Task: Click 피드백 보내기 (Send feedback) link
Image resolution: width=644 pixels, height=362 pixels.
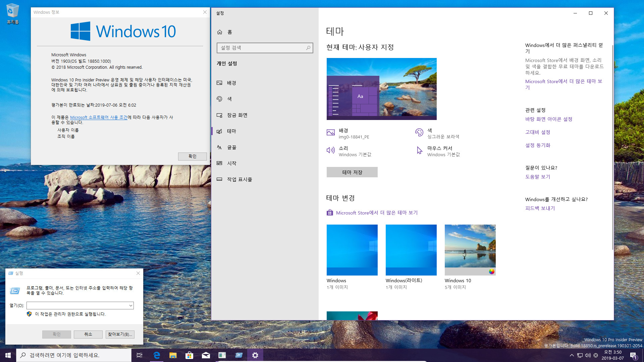Action: pos(540,208)
